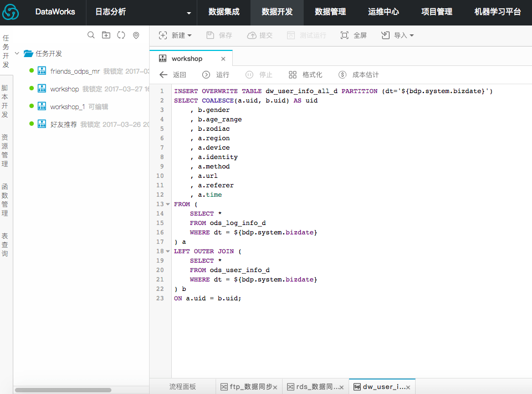Collapse the 任务开发 tree chevron
Image resolution: width=532 pixels, height=394 pixels.
[17, 53]
